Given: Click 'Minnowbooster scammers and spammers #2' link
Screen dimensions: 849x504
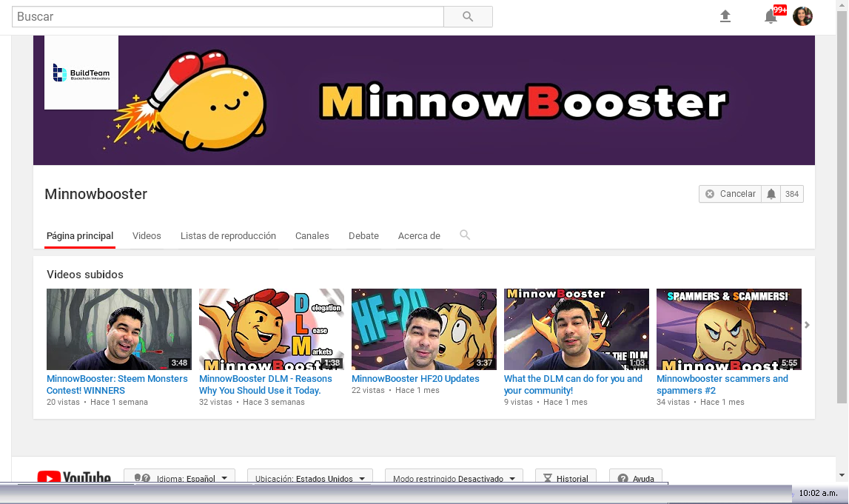Looking at the screenshot, I should (722, 384).
